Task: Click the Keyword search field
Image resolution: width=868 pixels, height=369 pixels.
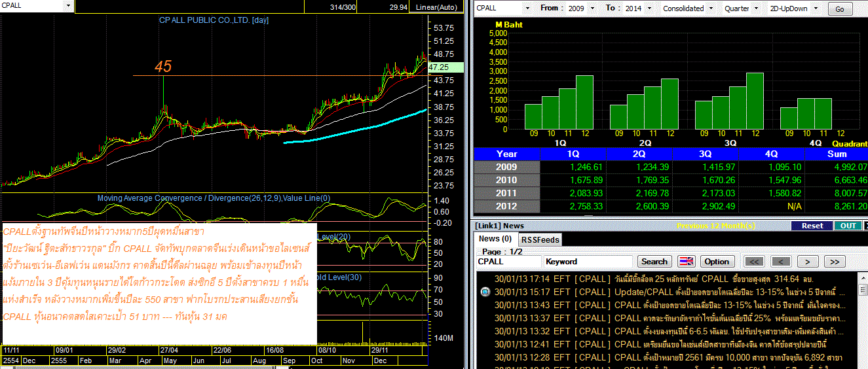Action: click(588, 261)
